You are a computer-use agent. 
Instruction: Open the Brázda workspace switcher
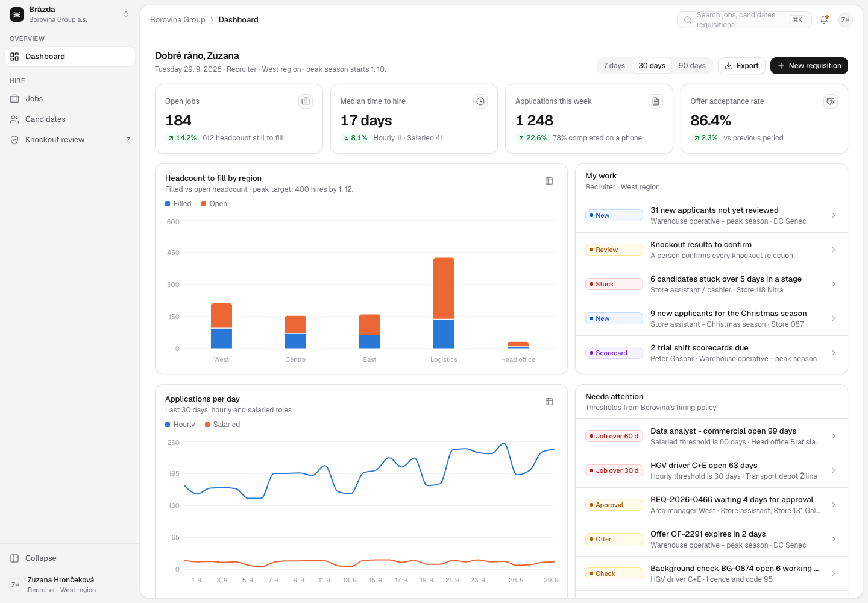click(x=70, y=14)
